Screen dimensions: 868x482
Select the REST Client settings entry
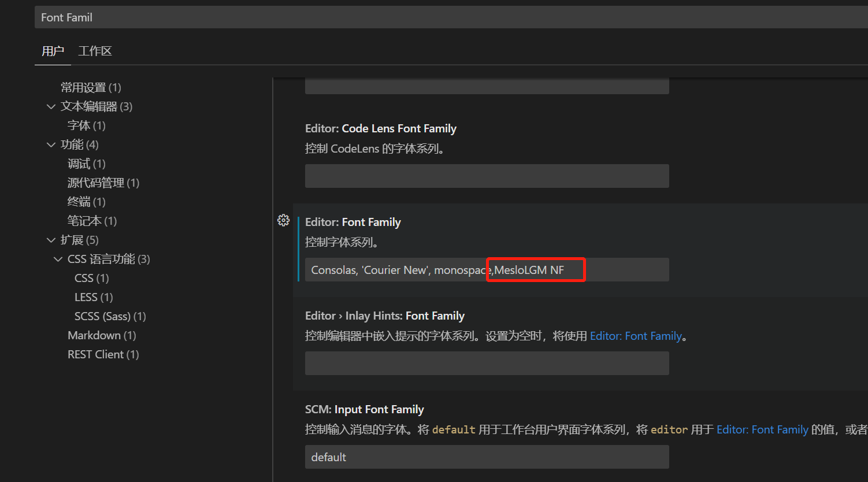103,354
